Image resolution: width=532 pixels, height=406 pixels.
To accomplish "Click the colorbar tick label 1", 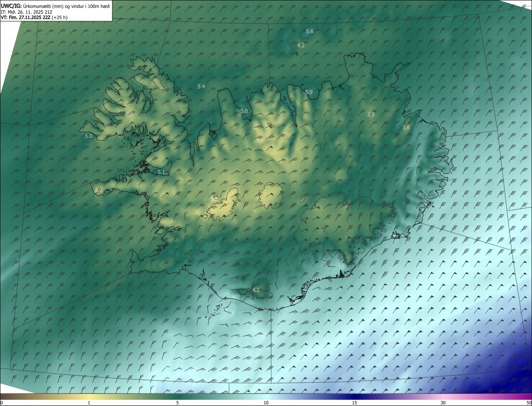I will tap(89, 403).
